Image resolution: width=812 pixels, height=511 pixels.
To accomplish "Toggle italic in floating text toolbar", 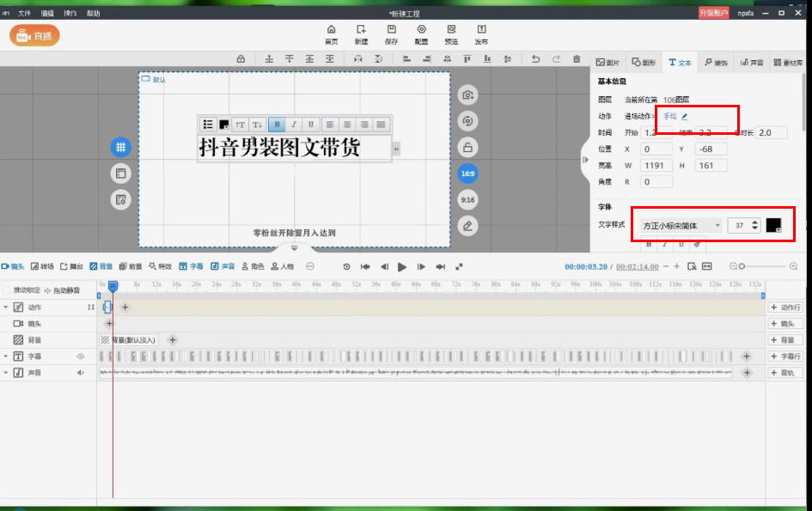I will click(294, 125).
